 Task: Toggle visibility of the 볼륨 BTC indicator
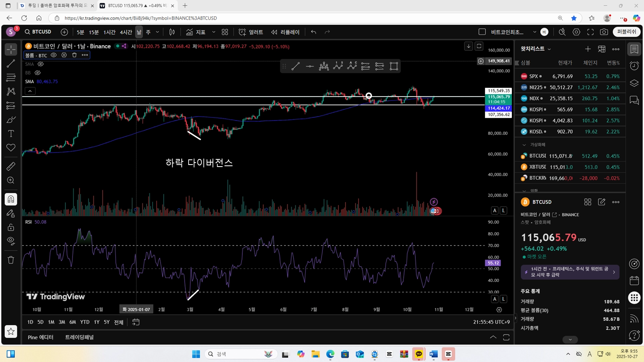(x=54, y=55)
